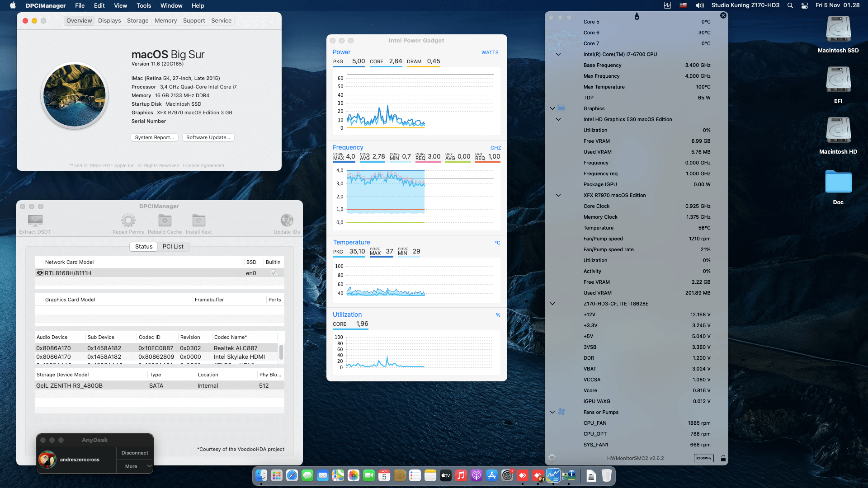Click Software Update button
This screenshot has width=868, height=488.
coord(208,137)
